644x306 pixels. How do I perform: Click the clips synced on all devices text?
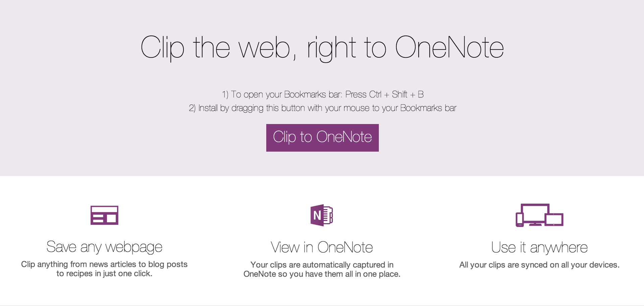pyautogui.click(x=539, y=265)
